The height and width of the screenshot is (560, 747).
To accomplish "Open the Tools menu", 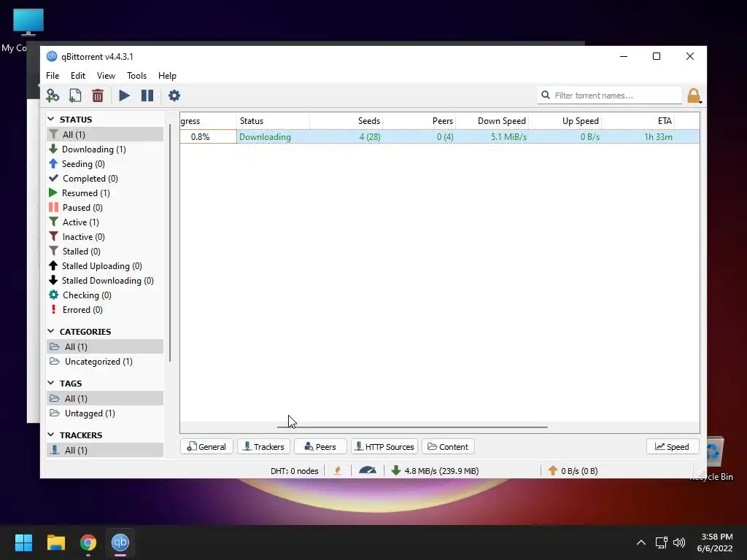I will (136, 76).
